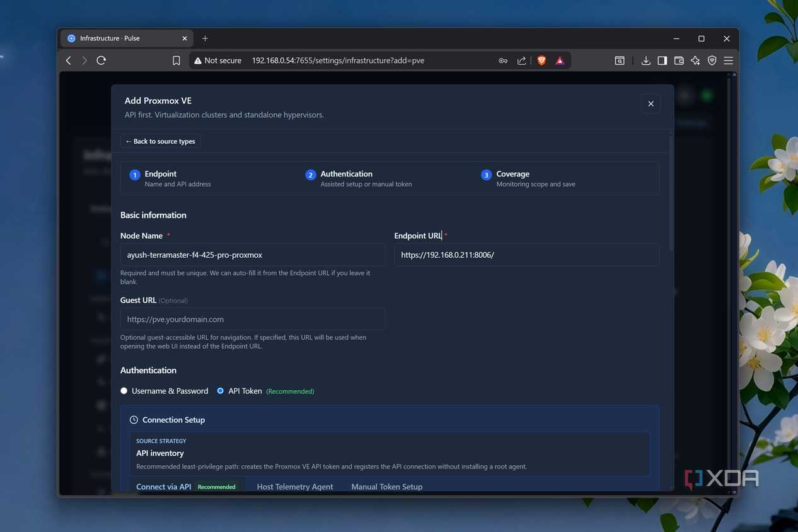Click the Add Proxmox VE title
The image size is (798, 532).
158,100
